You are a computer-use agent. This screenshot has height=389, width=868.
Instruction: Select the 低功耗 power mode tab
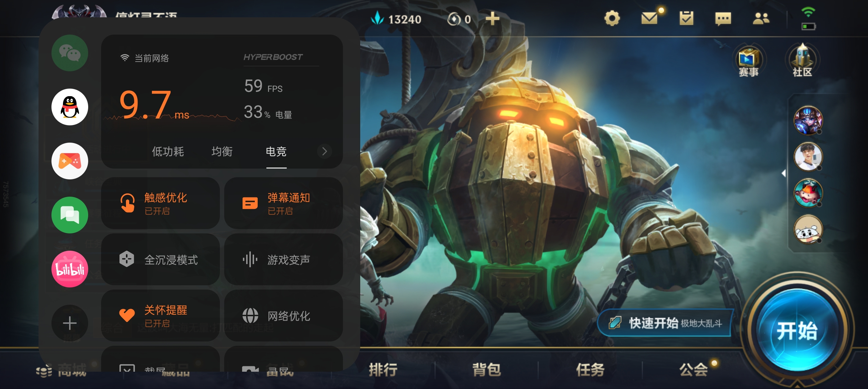point(168,151)
